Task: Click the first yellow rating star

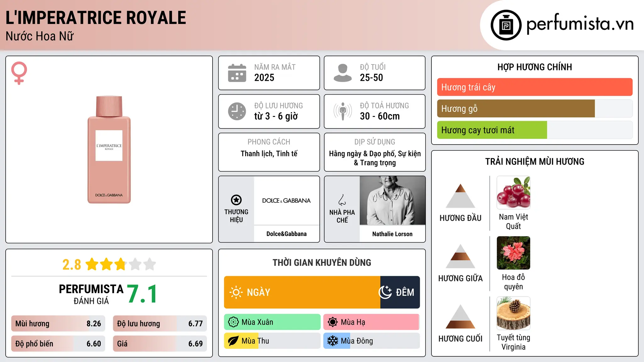Action: pos(92,264)
